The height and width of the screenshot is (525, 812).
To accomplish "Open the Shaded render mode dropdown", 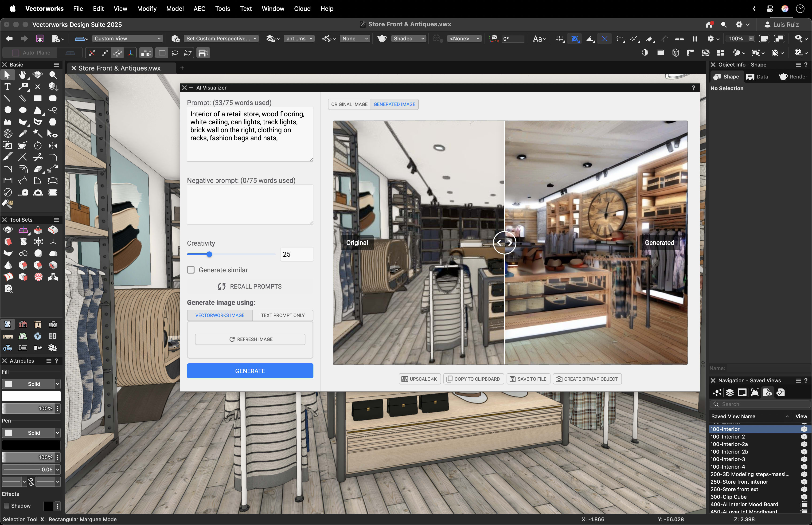I will 408,38.
